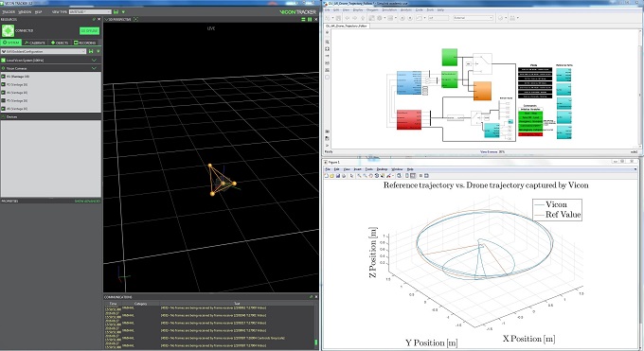Click the vertical split view icon in the 3D view header
The width and height of the screenshot is (644, 351).
310,19
